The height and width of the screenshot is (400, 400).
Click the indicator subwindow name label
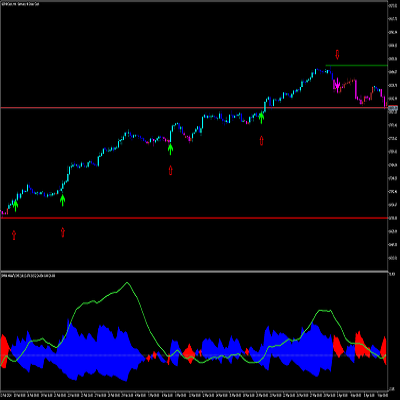(x=28, y=276)
